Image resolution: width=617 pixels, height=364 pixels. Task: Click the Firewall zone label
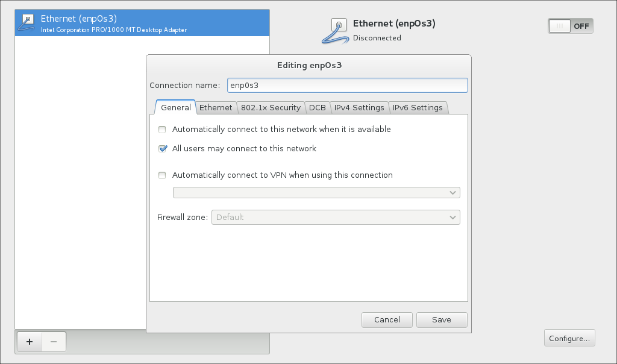[183, 217]
